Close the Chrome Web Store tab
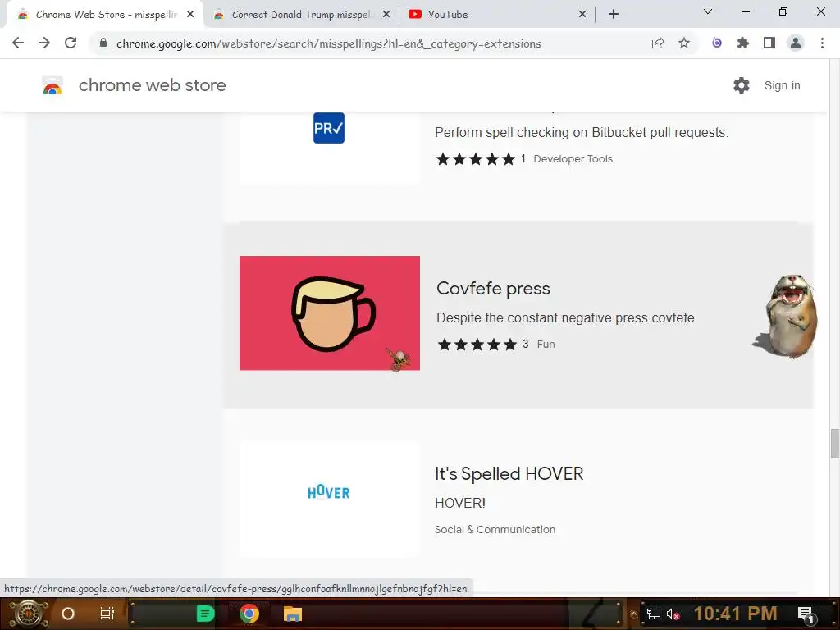This screenshot has height=630, width=840. (190, 15)
